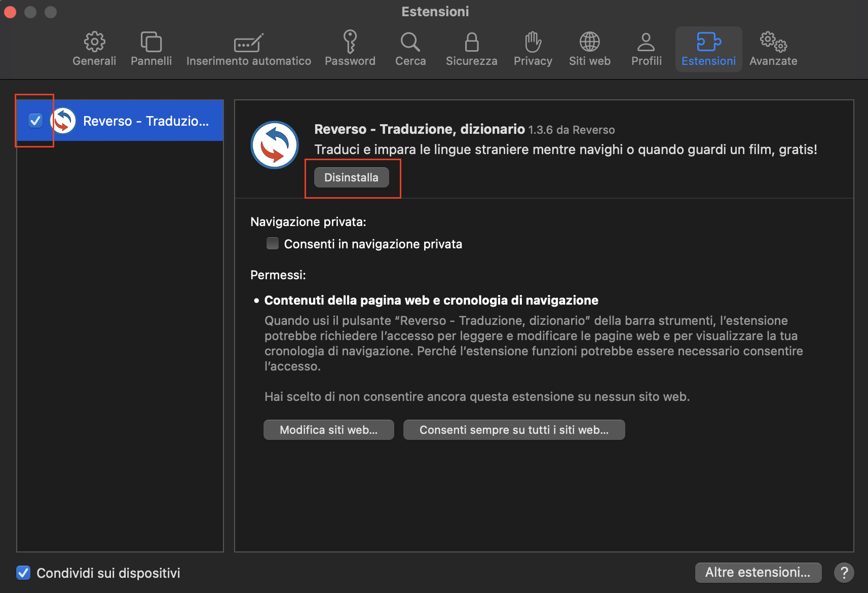Open the Sicurezza lock icon
Image resolution: width=868 pixels, height=593 pixels.
coord(471,48)
